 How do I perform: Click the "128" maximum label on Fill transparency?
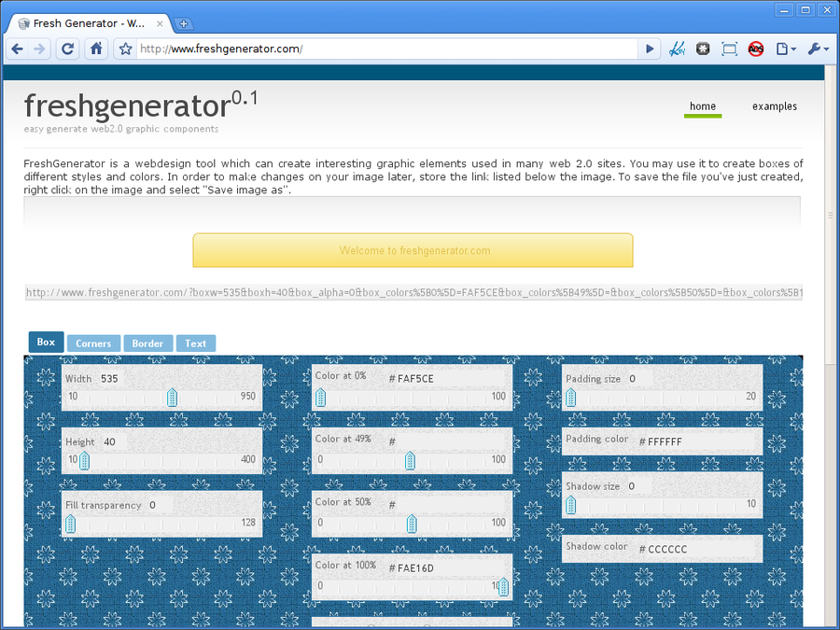[248, 523]
